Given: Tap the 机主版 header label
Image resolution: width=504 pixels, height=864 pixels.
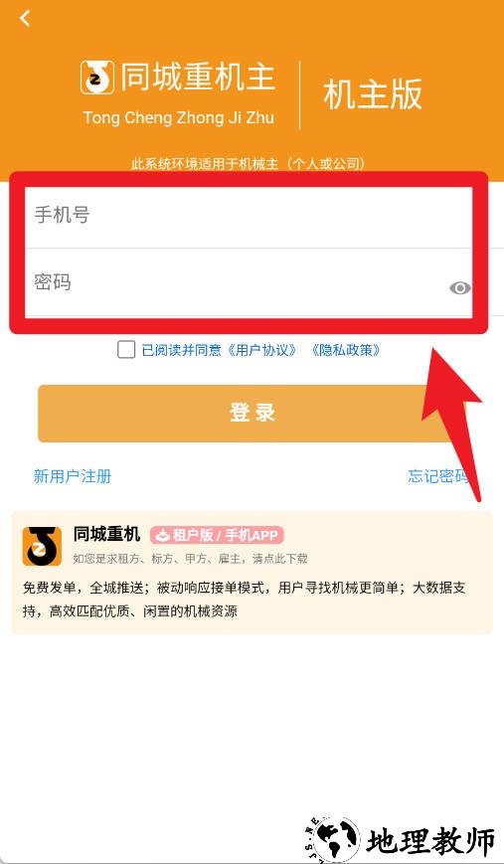Looking at the screenshot, I should [x=373, y=94].
